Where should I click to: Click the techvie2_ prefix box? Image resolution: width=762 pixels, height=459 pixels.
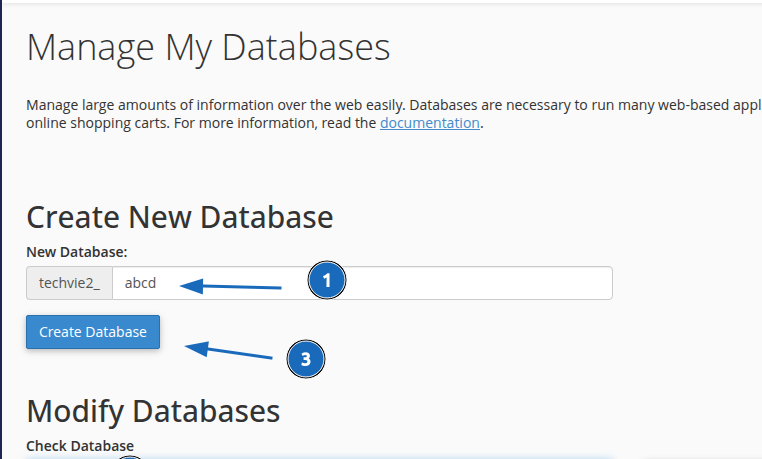click(x=69, y=283)
